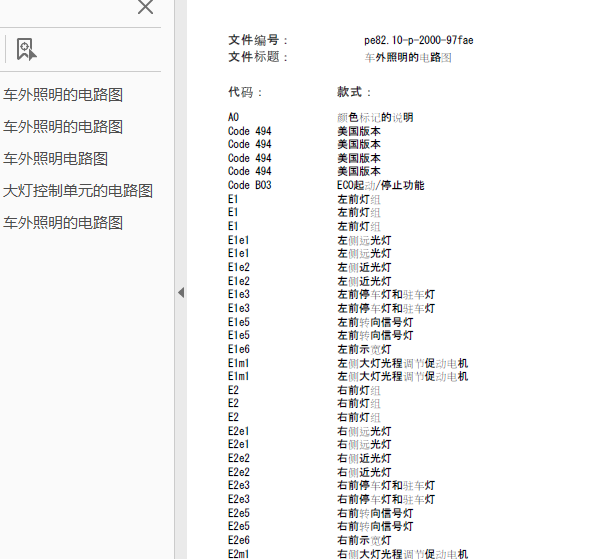Select the code A0 row
Image resolution: width=599 pixels, height=559 pixels.
233,117
